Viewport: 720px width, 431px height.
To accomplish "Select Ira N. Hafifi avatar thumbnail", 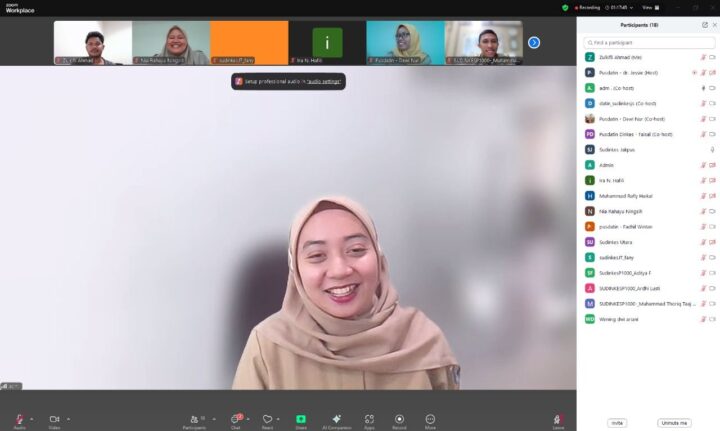I will point(327,43).
